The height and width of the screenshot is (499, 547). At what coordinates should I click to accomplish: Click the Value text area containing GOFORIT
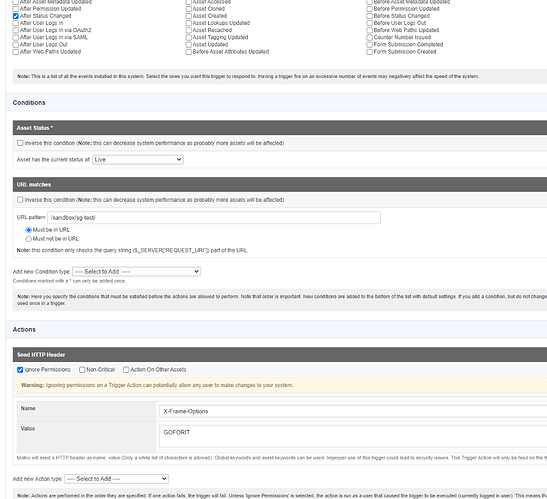(x=353, y=436)
